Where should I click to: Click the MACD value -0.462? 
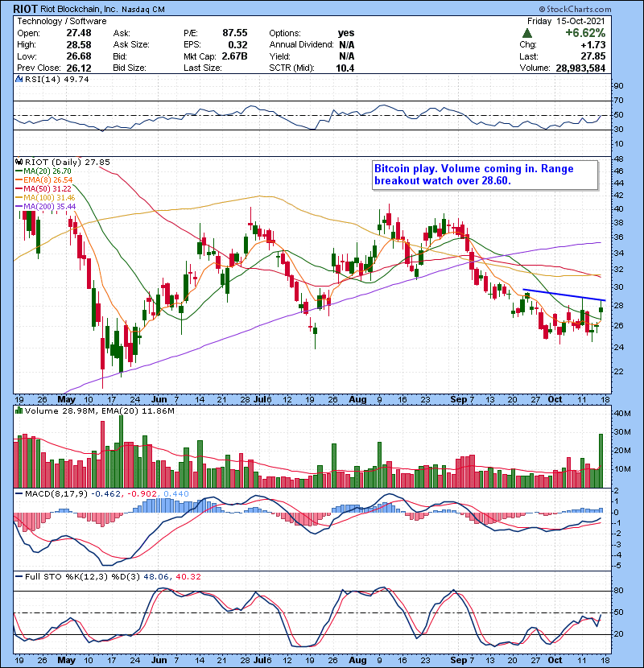(106, 494)
